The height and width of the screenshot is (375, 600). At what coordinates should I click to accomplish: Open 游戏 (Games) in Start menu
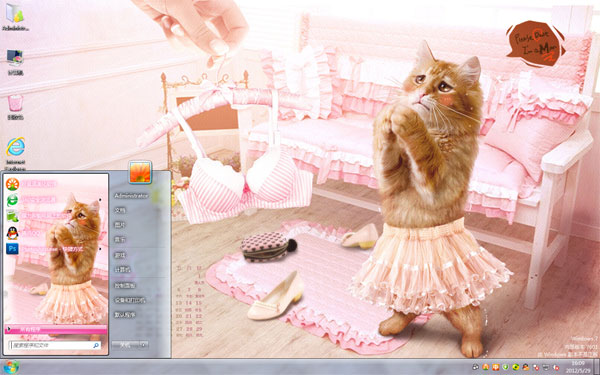click(120, 255)
